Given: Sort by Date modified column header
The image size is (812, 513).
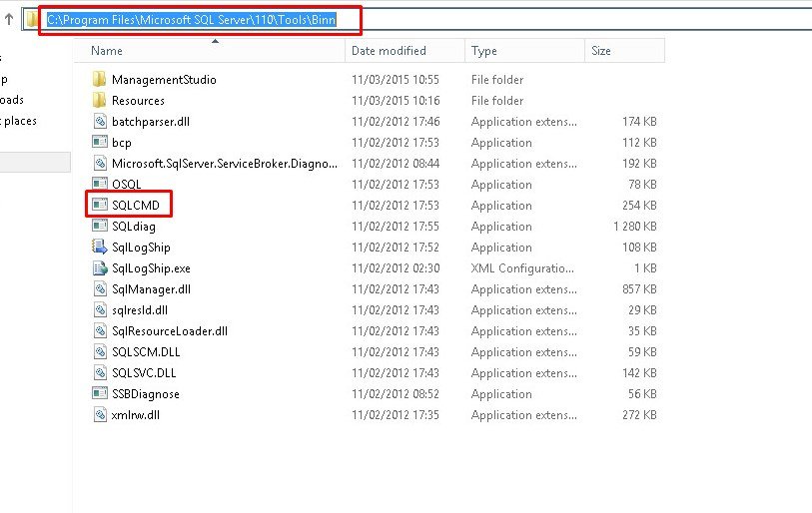Looking at the screenshot, I should [x=389, y=51].
